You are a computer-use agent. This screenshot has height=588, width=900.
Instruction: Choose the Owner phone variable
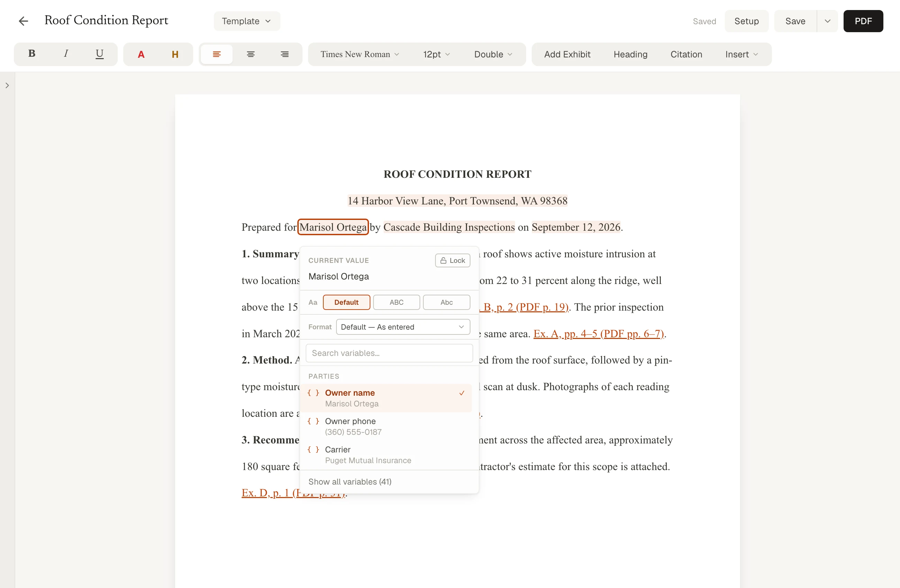click(389, 426)
